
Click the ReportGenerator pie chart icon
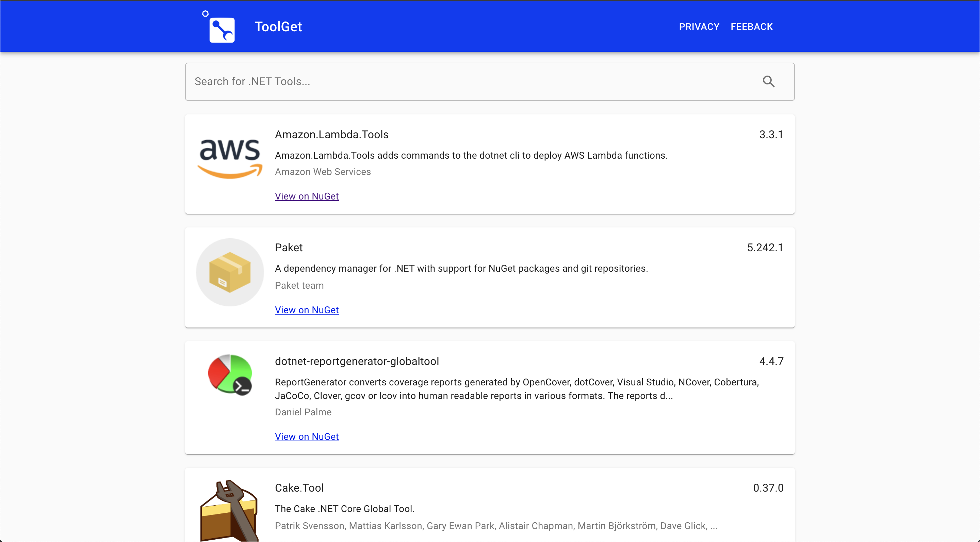point(230,374)
